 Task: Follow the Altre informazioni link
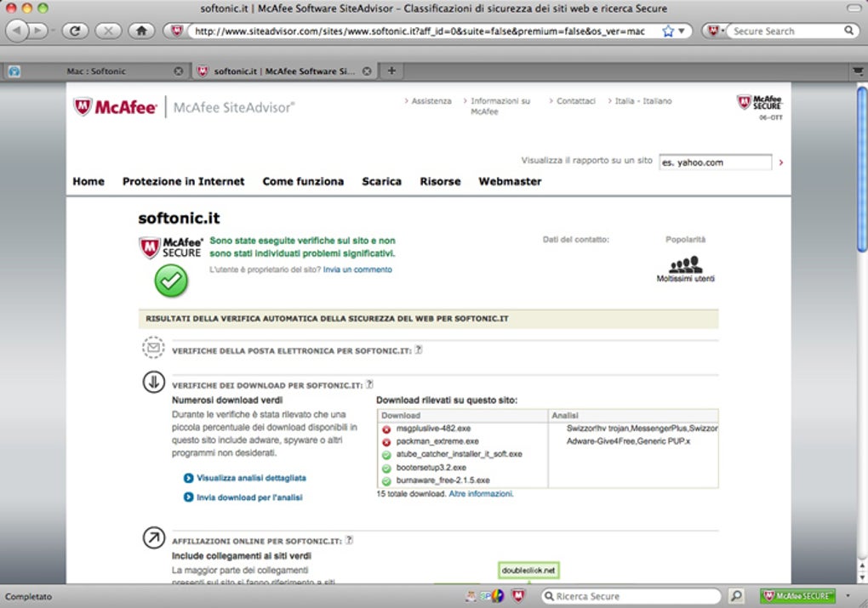pyautogui.click(x=481, y=493)
